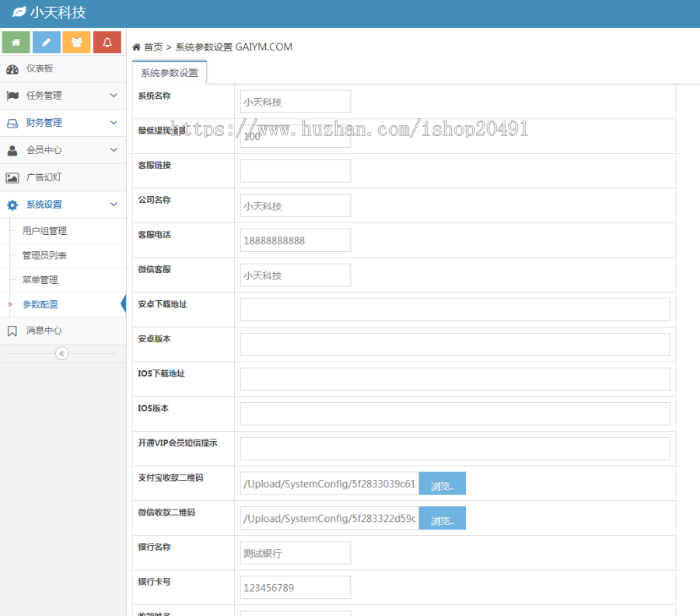This screenshot has width=700, height=616.
Task: Select the 系统参数设置 tab
Action: pyautogui.click(x=169, y=73)
